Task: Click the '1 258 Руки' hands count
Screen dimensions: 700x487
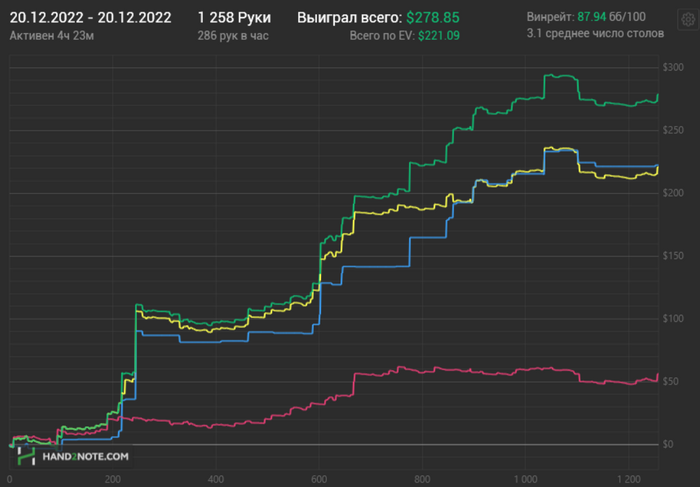Action: 234,18
